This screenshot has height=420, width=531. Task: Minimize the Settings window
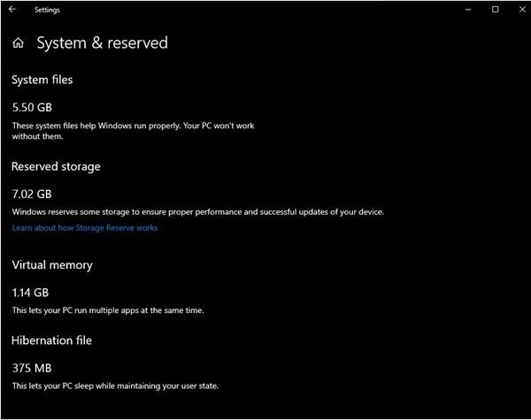(x=468, y=10)
